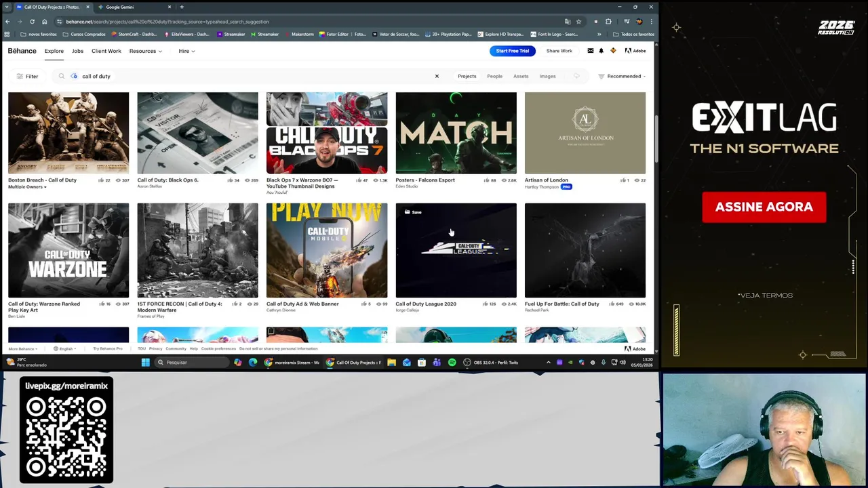Go back using browser back arrow
The width and height of the screenshot is (868, 488).
[x=7, y=22]
